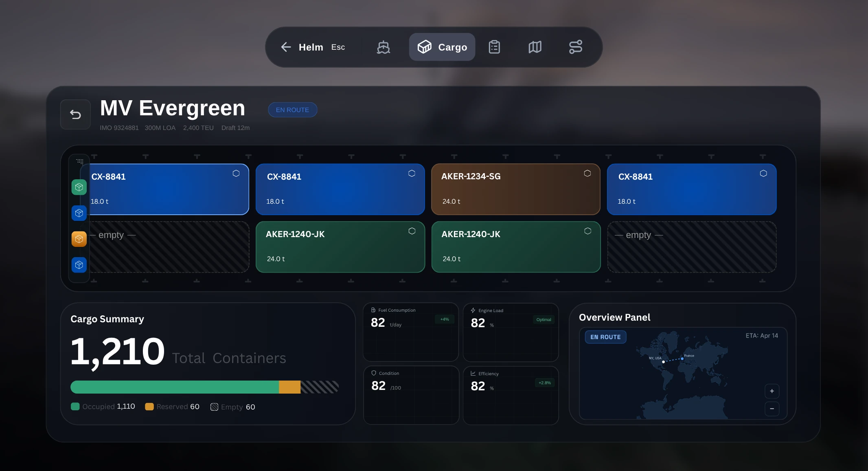This screenshot has width=868, height=471.
Task: Click the orange reserved portion of cargo bar
Action: point(289,387)
